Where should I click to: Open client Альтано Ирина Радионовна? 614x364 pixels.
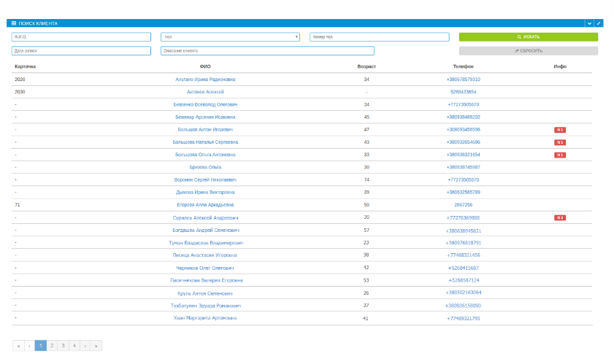205,80
